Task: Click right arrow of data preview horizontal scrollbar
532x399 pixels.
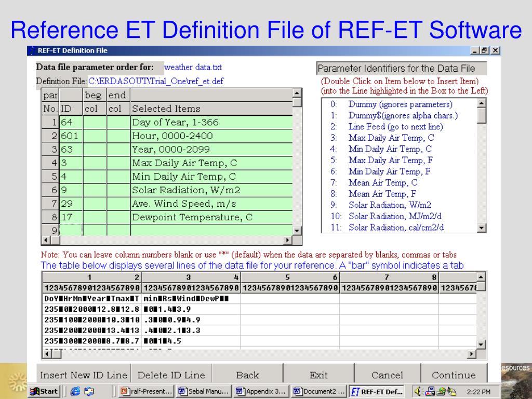Action: pos(471,354)
